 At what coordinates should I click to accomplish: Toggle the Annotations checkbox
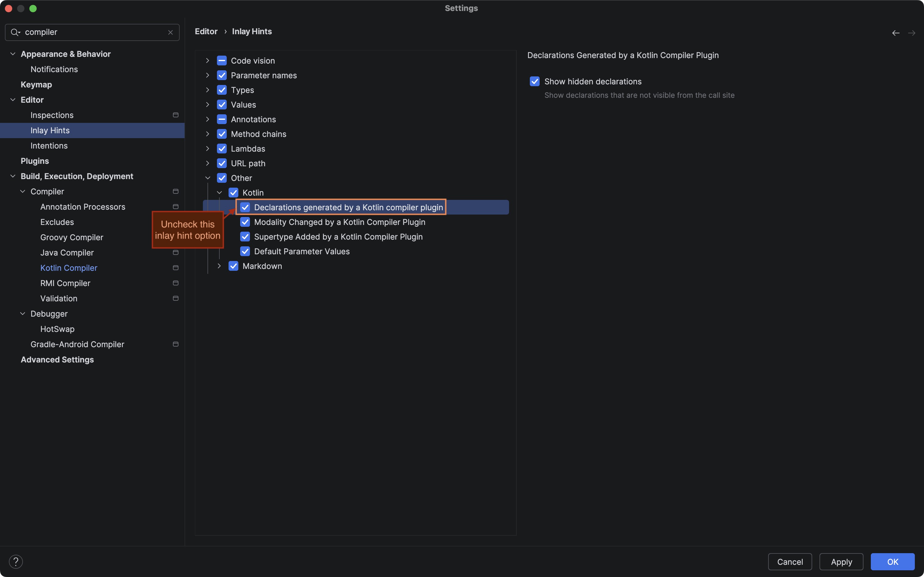pos(222,119)
